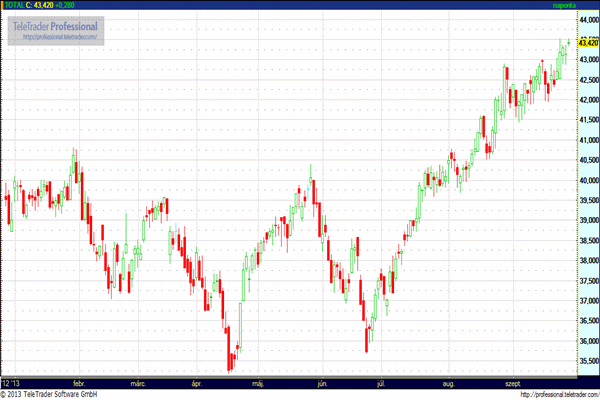The height and width of the screenshot is (400, 600).
Task: Click the 35,500 price axis label
Action: (588, 360)
